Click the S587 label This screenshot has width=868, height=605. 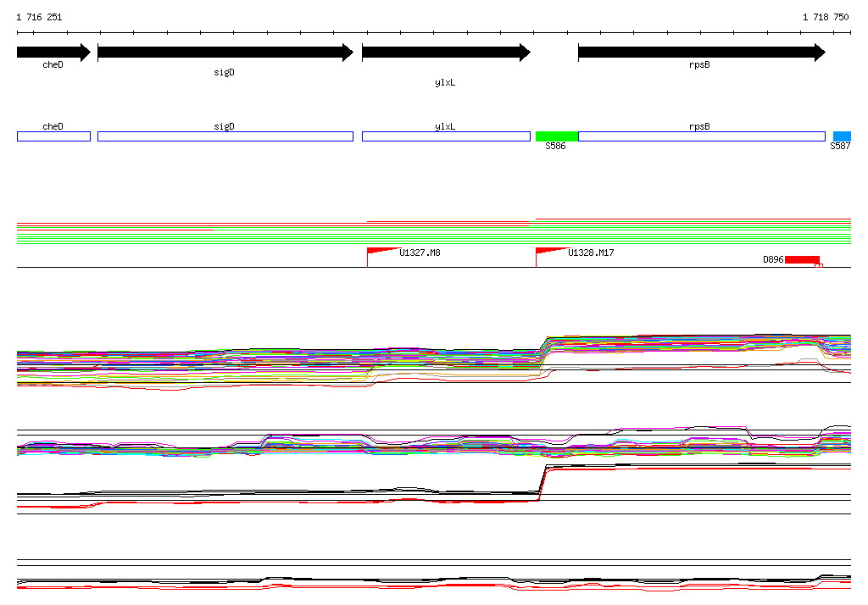840,146
